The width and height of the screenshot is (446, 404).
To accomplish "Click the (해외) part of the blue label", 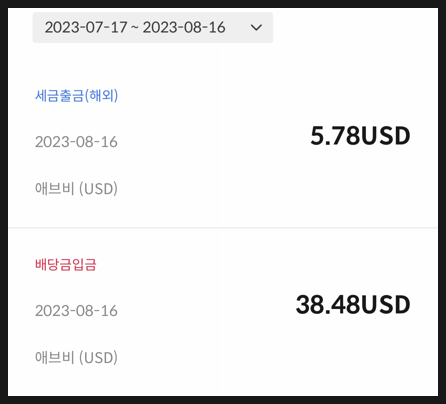I will (101, 96).
